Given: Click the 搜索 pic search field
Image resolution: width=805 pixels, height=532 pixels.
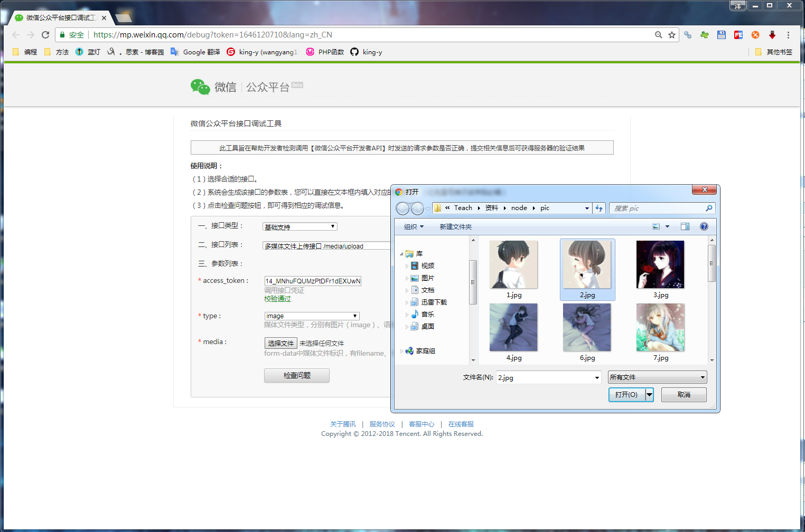Looking at the screenshot, I should coord(657,208).
